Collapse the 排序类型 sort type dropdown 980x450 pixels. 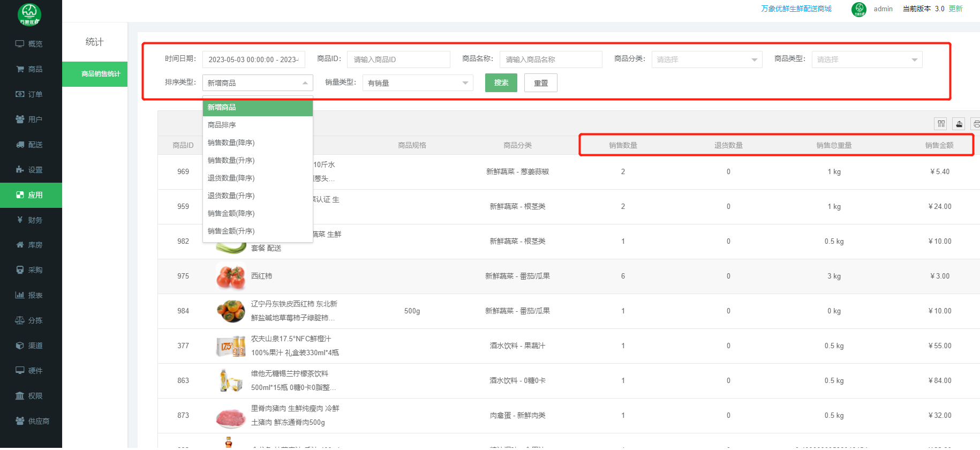(x=257, y=83)
